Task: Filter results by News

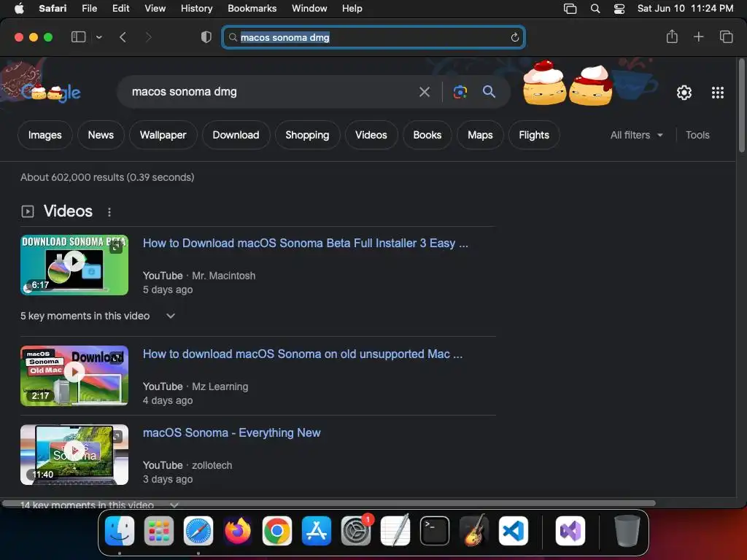Action: pos(101,135)
